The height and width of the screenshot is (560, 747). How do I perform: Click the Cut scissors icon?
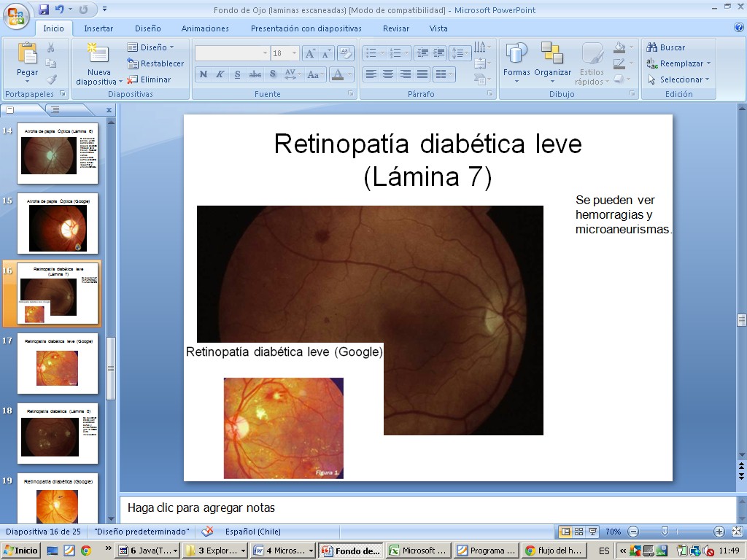click(x=51, y=47)
